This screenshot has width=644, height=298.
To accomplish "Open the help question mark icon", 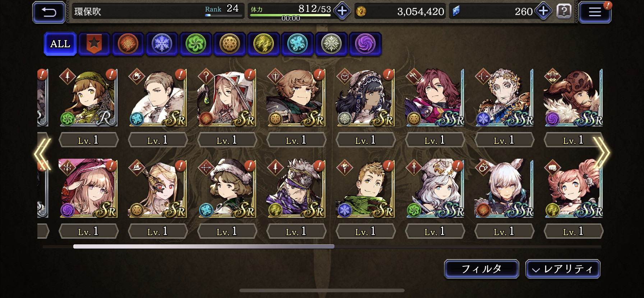I will click(x=564, y=12).
